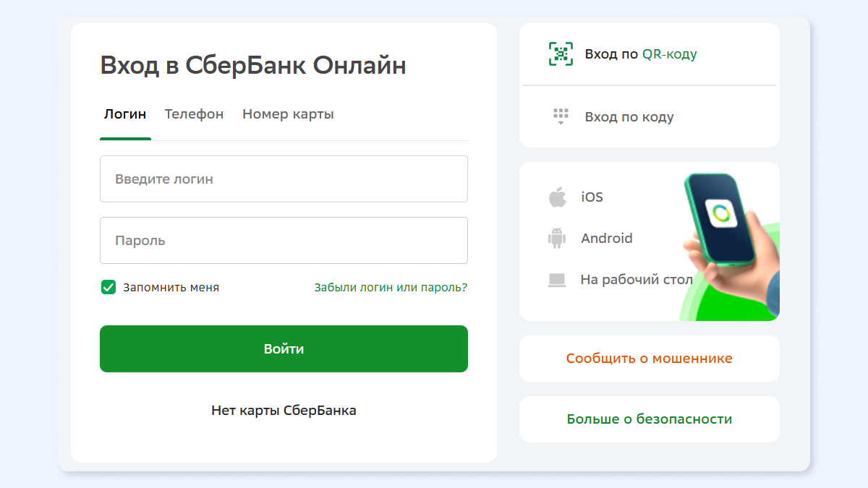Click the keypad code entry icon

point(561,116)
